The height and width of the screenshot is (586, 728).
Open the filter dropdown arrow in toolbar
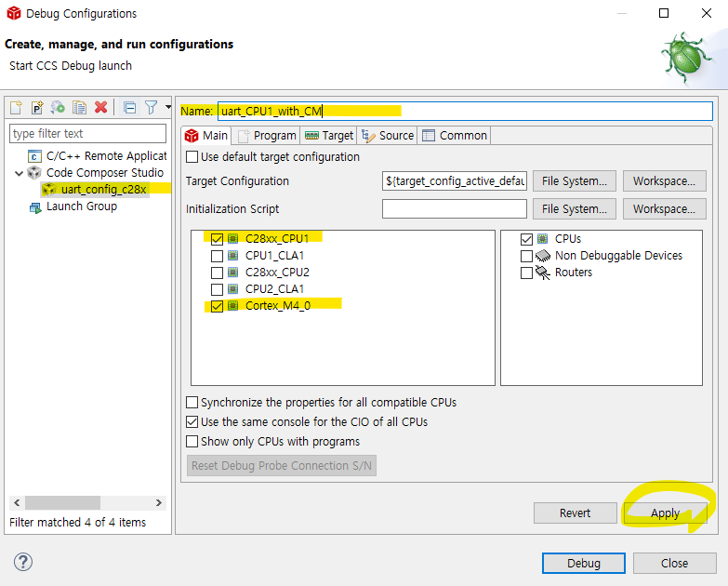pos(168,107)
